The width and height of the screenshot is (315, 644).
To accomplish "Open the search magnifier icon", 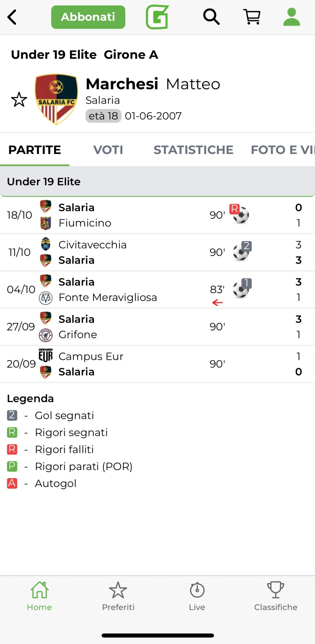I will (211, 17).
